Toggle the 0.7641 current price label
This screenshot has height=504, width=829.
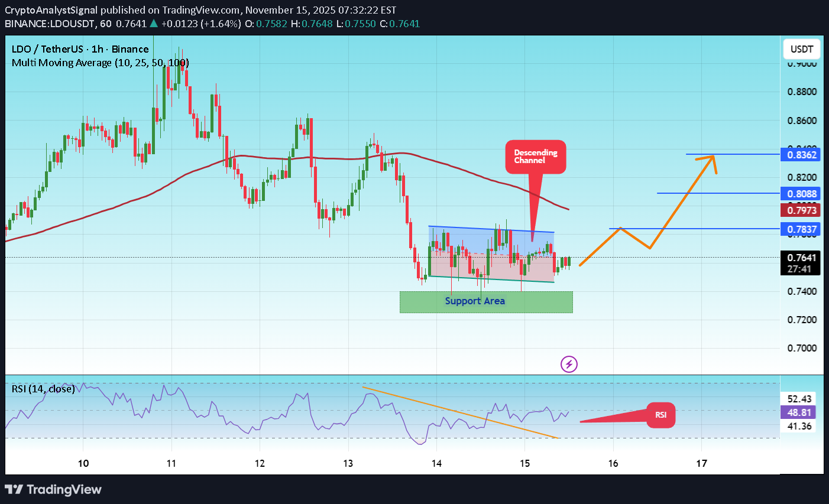801,257
